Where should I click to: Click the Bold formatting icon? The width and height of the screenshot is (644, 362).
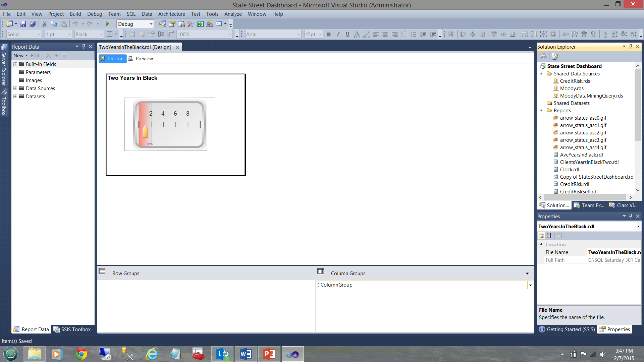[329, 34]
